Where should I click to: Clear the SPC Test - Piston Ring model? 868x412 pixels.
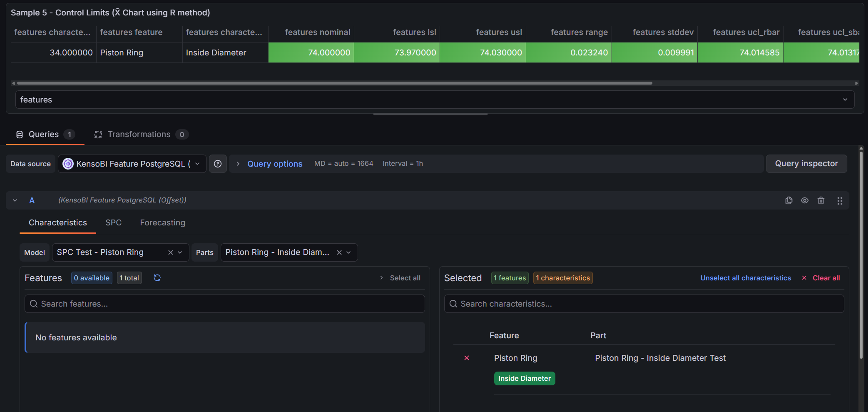170,252
